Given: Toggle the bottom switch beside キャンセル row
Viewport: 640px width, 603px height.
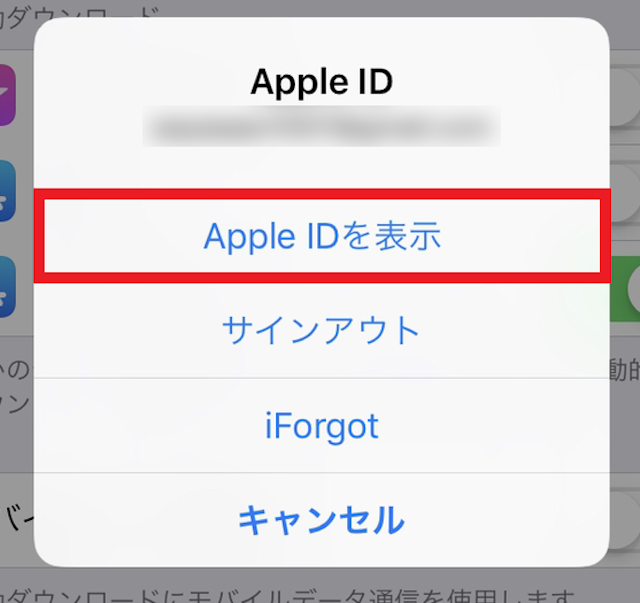Looking at the screenshot, I should [x=625, y=520].
